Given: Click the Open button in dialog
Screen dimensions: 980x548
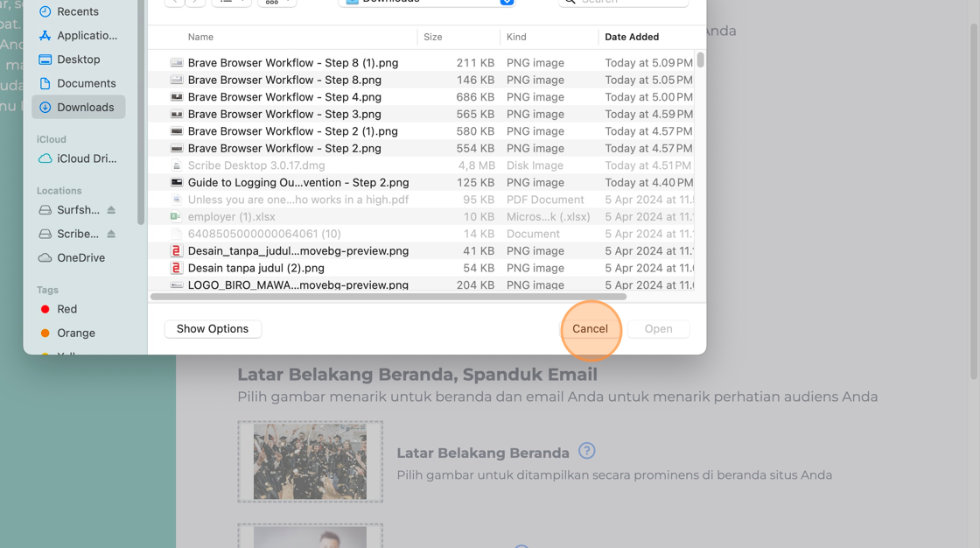Looking at the screenshot, I should click(x=658, y=329).
